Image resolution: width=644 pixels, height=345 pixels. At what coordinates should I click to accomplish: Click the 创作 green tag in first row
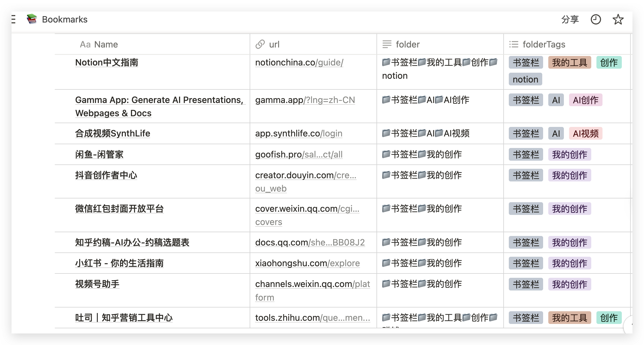609,63
